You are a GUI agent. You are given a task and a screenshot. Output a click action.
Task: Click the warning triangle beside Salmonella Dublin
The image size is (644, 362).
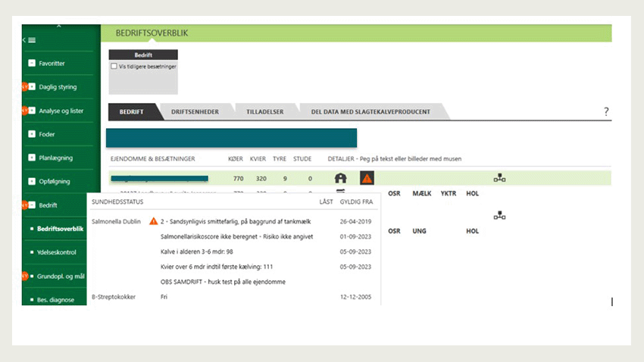[154, 222]
